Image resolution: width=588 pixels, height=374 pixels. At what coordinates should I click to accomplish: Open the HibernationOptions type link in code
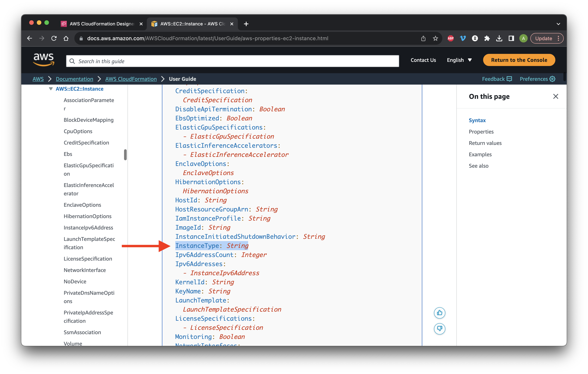tap(215, 191)
